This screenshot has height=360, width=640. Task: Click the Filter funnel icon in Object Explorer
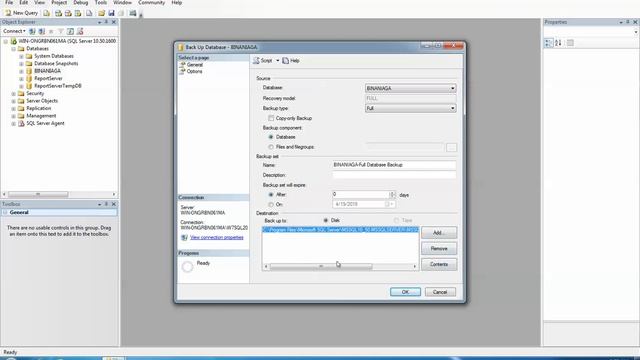click(x=60, y=31)
